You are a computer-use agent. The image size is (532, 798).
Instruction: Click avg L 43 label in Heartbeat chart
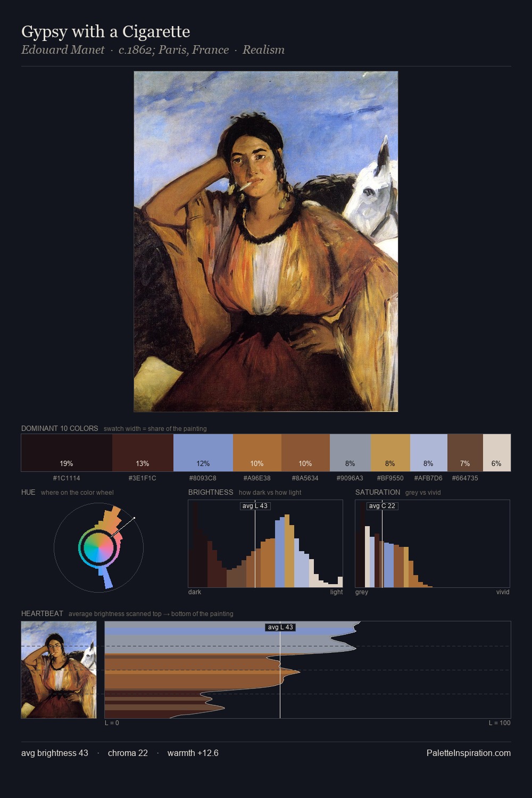point(280,627)
